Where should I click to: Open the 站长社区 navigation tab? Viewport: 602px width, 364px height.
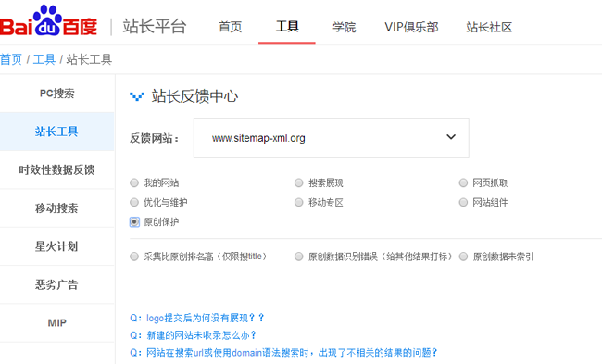click(489, 27)
